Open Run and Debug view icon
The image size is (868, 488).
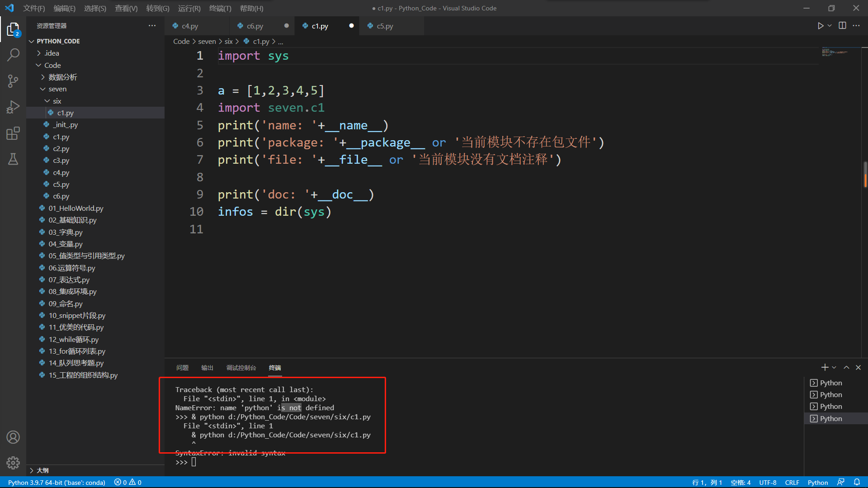[x=13, y=107]
